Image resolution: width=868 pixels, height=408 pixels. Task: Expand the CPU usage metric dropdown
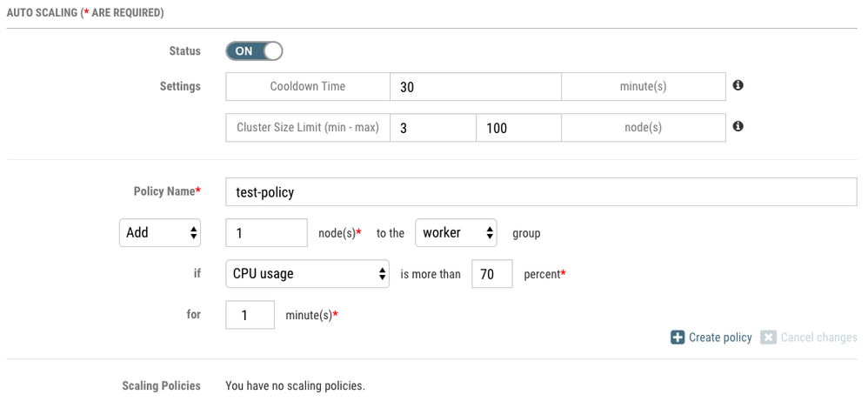[307, 273]
